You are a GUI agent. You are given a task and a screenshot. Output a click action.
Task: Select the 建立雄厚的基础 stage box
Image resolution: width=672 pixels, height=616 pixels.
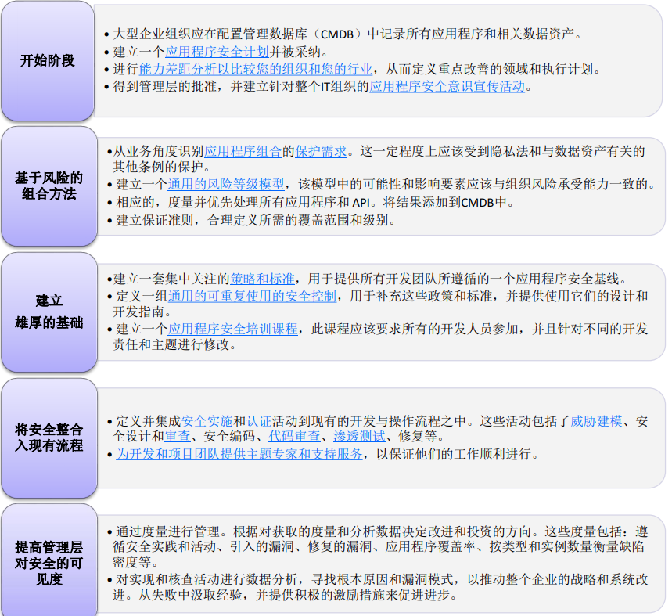pos(49,312)
